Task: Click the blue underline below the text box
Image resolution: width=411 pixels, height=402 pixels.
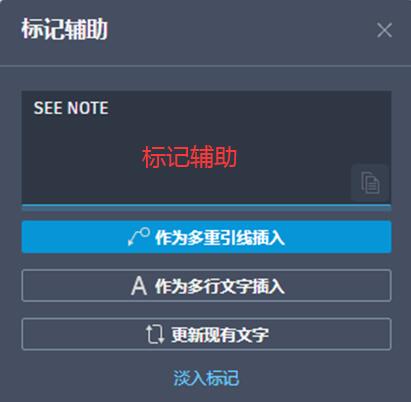Action: point(206,207)
